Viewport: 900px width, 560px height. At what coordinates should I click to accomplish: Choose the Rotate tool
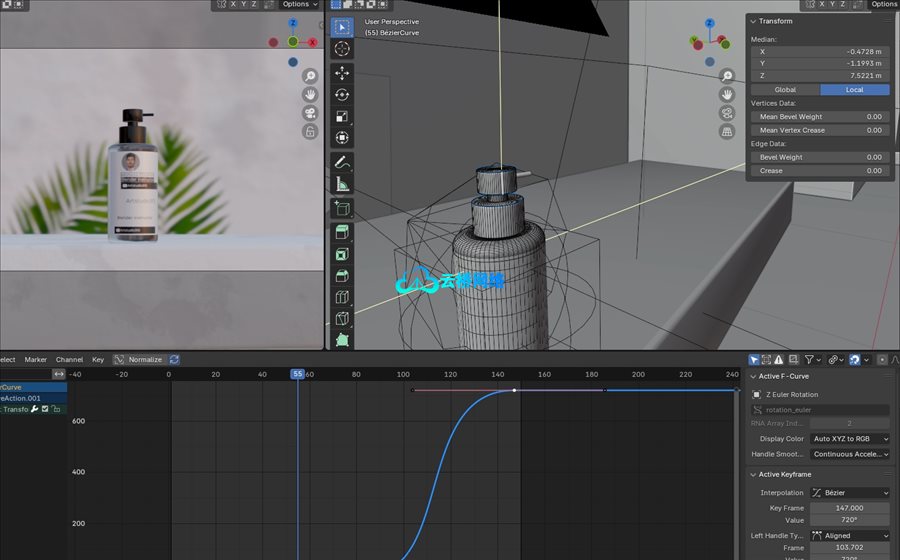point(342,95)
